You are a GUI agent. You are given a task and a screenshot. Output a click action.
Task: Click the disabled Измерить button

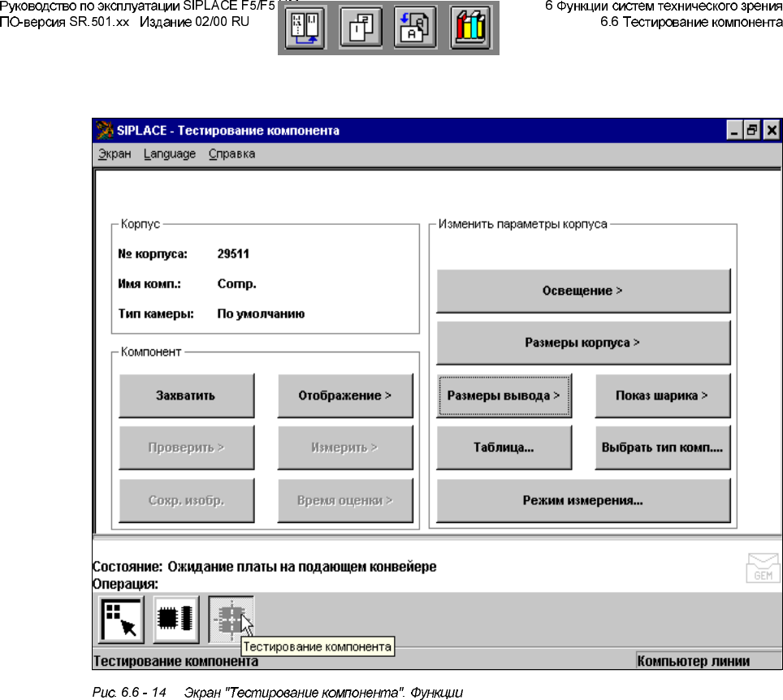[345, 447]
